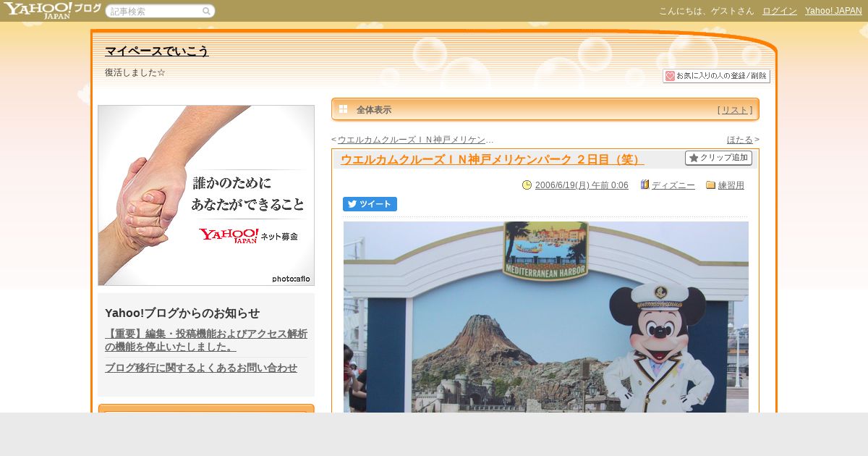Click the star icon in クリップ追加

(693, 158)
